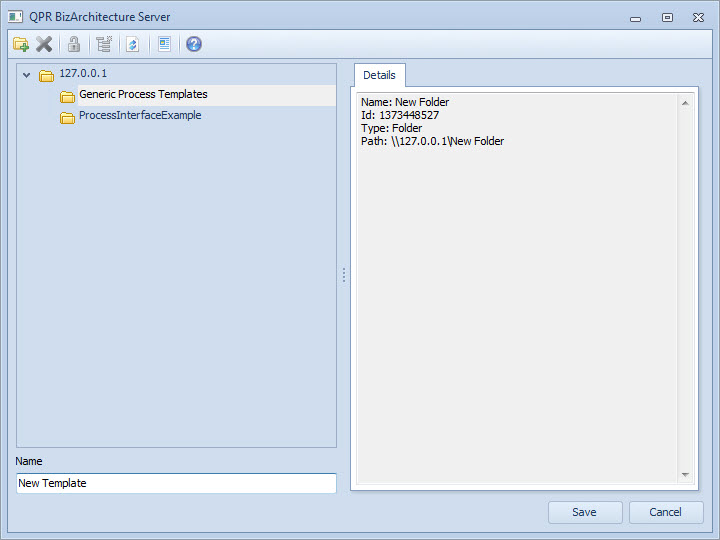Click the padlock unlock toolbar icon
This screenshot has width=720, height=540.
pyautogui.click(x=74, y=44)
